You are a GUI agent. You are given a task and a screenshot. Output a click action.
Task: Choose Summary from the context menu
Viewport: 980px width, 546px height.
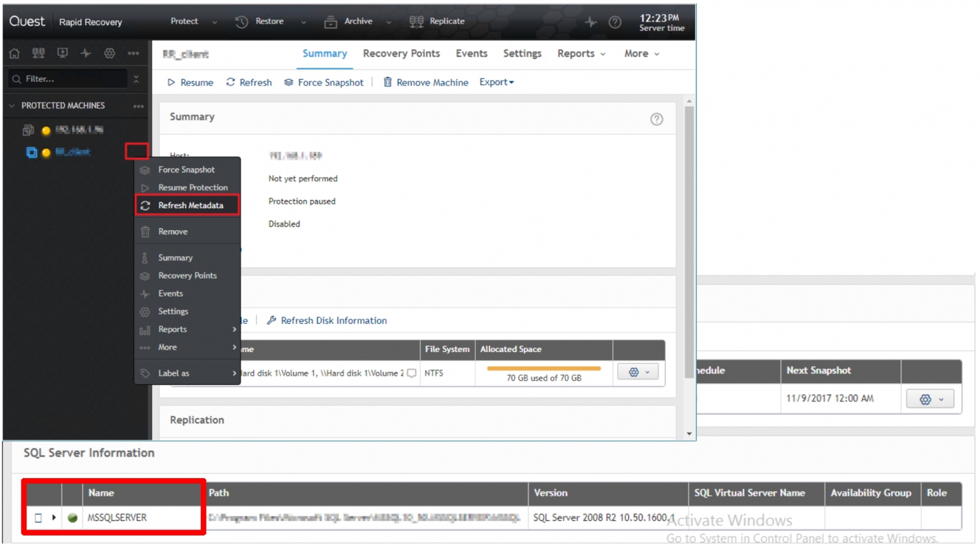(187, 258)
